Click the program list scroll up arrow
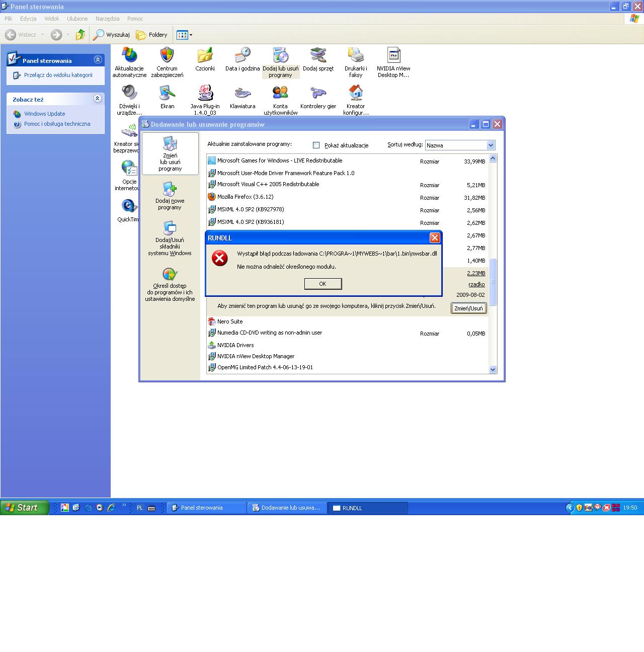 pyautogui.click(x=493, y=158)
